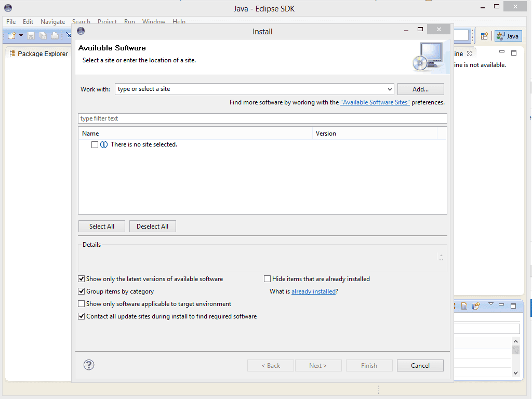Open the bottom panel view menu triangle
This screenshot has width=532, height=399.
point(490,304)
